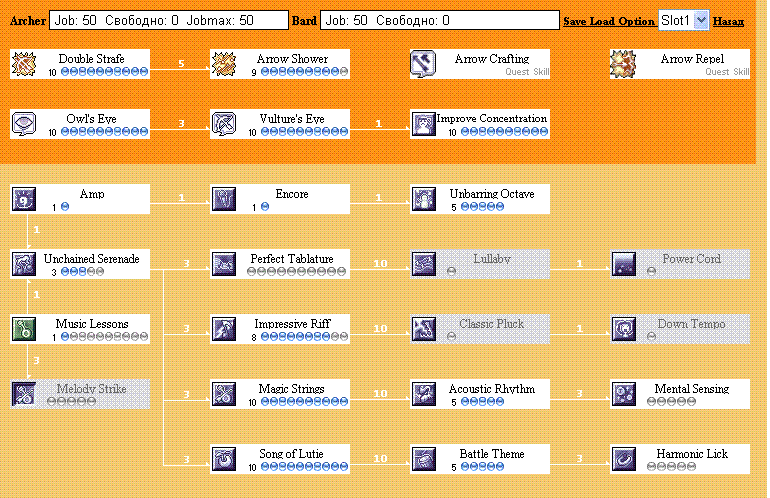Click the Arrow Shower skill icon
770x498 pixels.
[224, 65]
